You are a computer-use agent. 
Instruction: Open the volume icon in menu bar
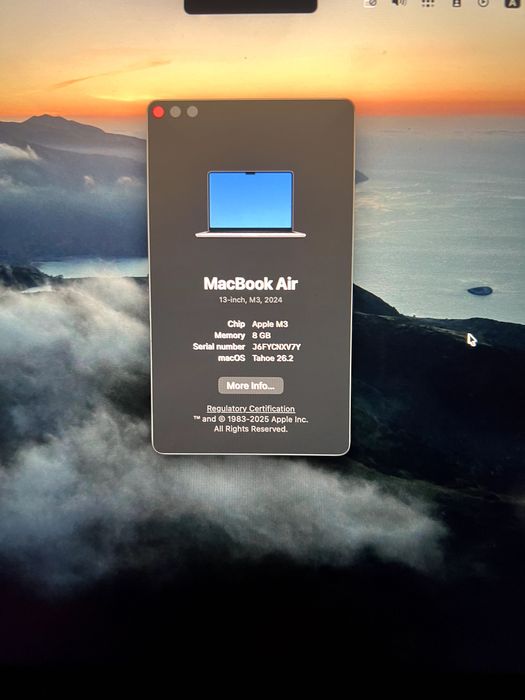pos(399,3)
